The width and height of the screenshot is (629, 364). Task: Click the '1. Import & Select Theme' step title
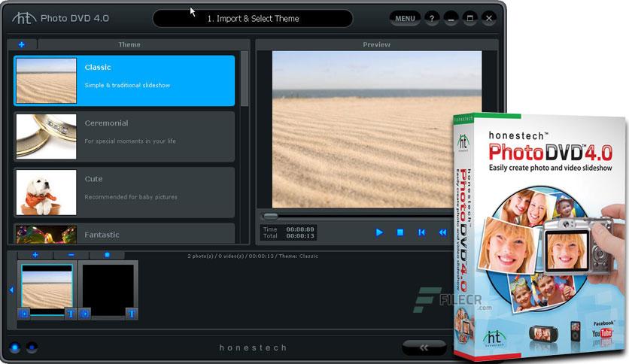(253, 19)
